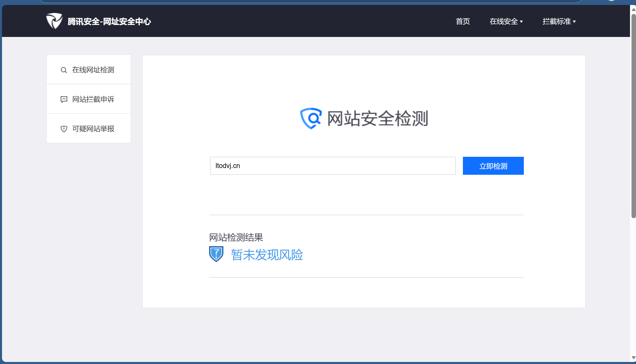636x364 pixels.
Task: Click the Tencent Security shield logo
Action: (54, 21)
